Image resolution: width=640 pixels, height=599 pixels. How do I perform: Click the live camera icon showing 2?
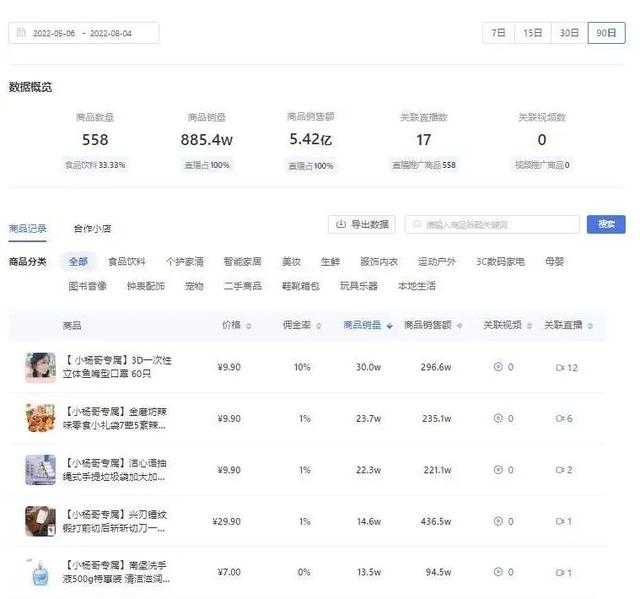[559, 470]
